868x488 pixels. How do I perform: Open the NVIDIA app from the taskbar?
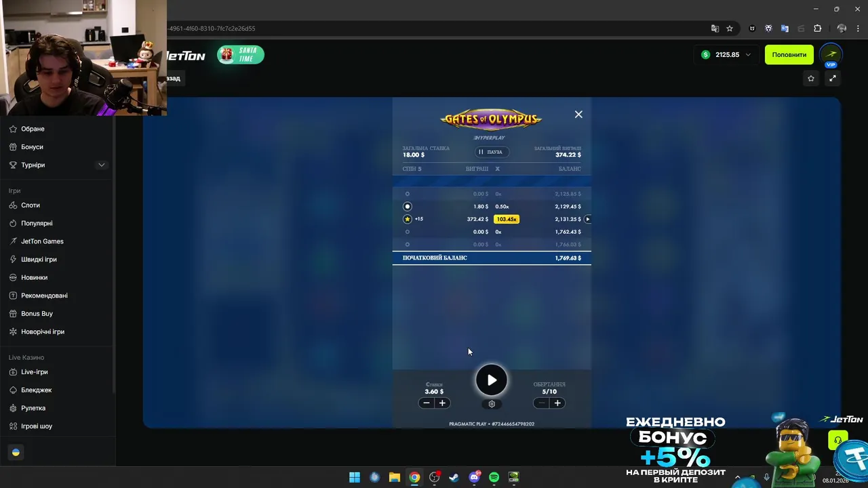pyautogui.click(x=514, y=477)
